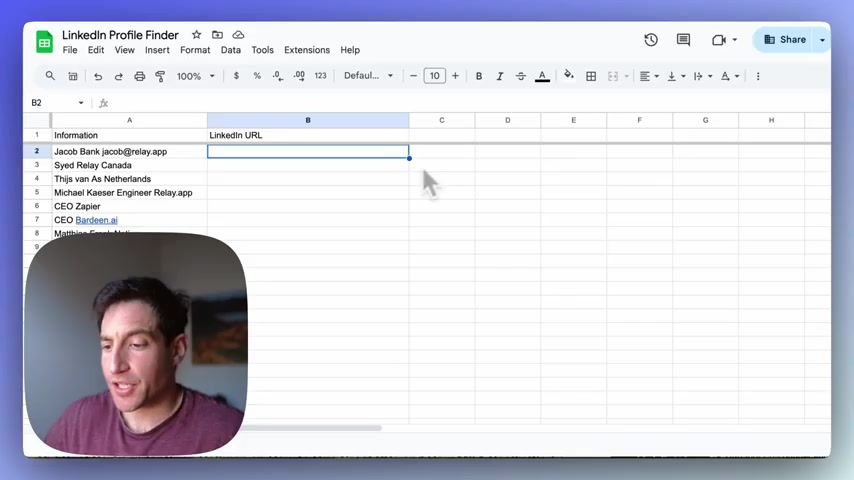Image resolution: width=854 pixels, height=480 pixels.
Task: Print the spreadsheet
Action: point(139,76)
